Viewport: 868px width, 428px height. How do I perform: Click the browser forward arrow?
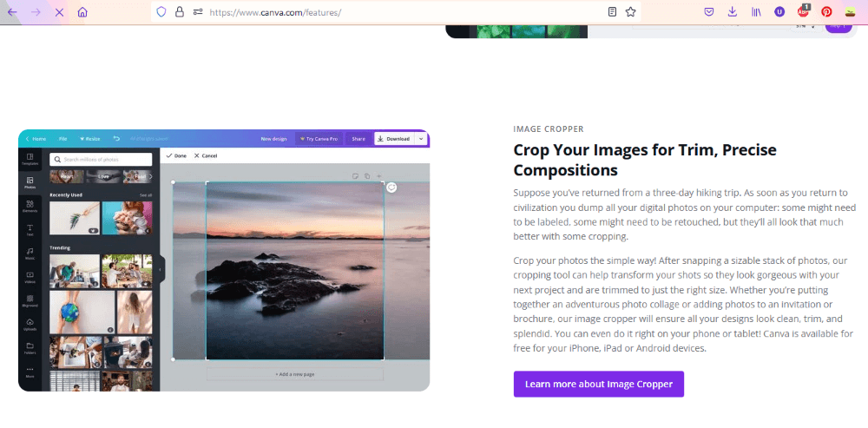36,11
